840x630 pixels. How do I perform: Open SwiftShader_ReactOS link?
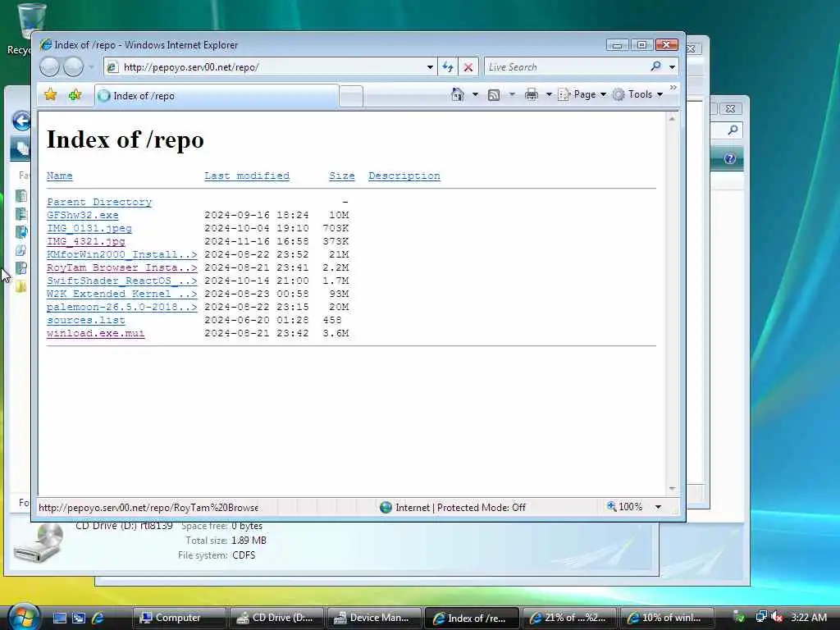click(121, 281)
